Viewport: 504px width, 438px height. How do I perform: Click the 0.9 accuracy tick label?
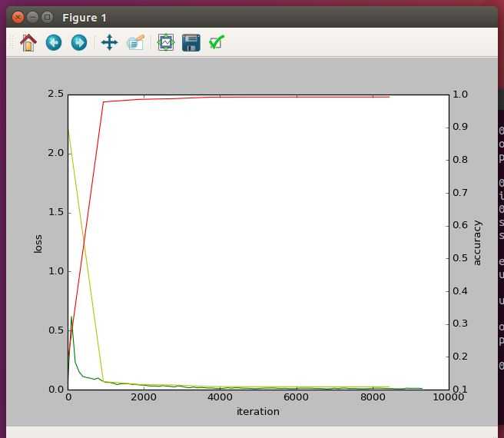460,127
